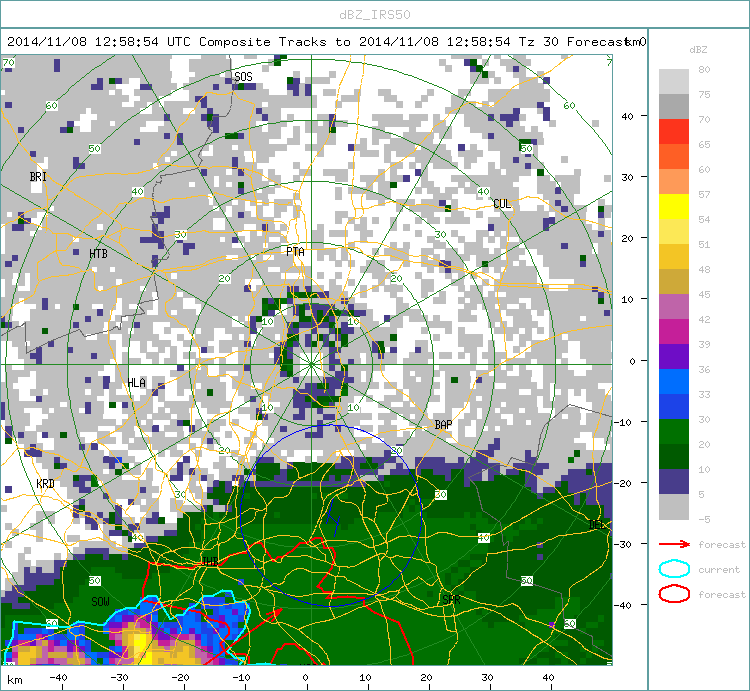Pick the lightest gray 75-80 dBZ swatch
This screenshot has width=750, height=691.
pyautogui.click(x=673, y=81)
